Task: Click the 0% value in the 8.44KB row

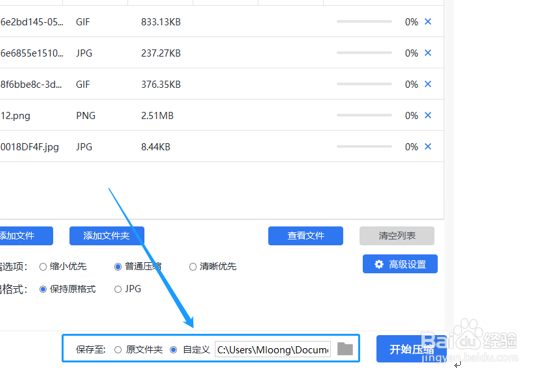Action: click(411, 147)
